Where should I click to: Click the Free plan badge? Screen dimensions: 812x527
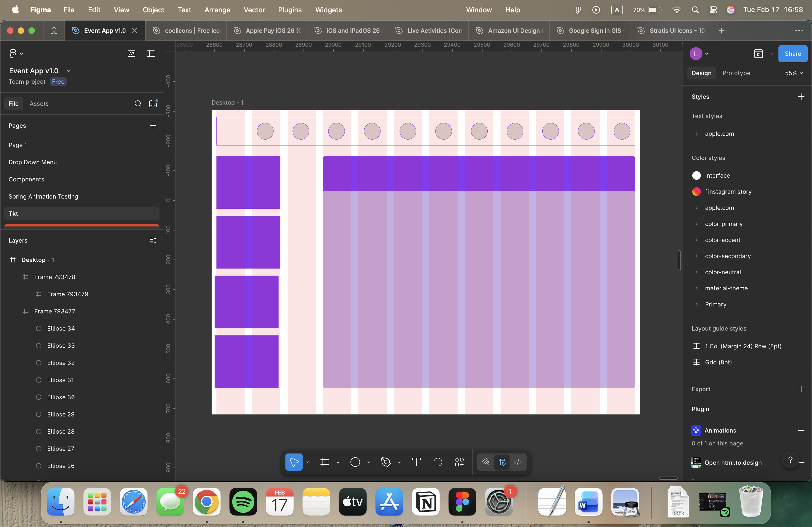(58, 82)
